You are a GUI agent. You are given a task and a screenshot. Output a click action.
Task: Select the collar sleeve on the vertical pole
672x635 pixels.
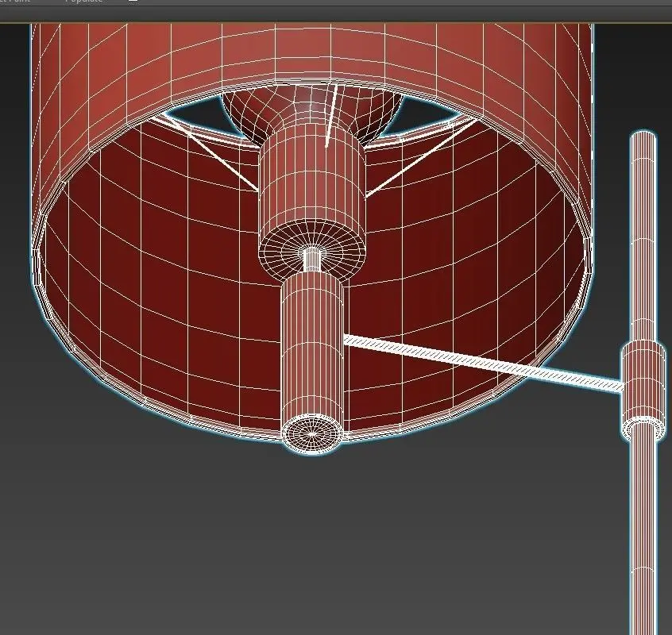pos(643,390)
